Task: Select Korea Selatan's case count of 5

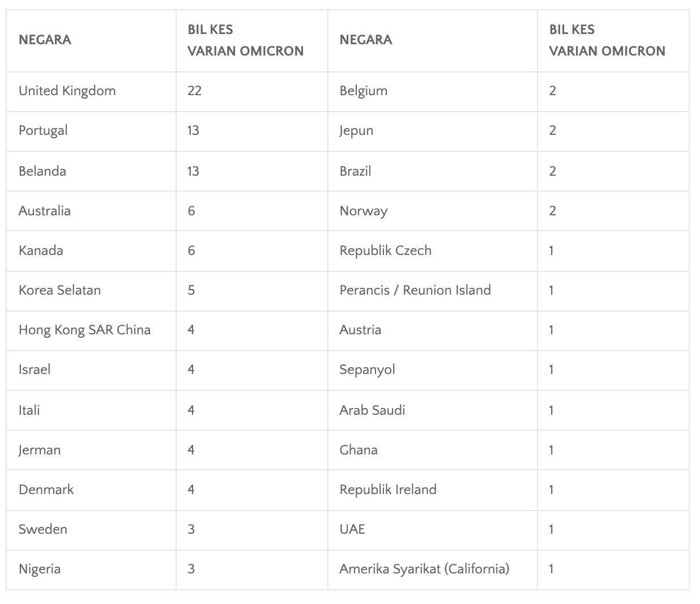Action: 191,290
